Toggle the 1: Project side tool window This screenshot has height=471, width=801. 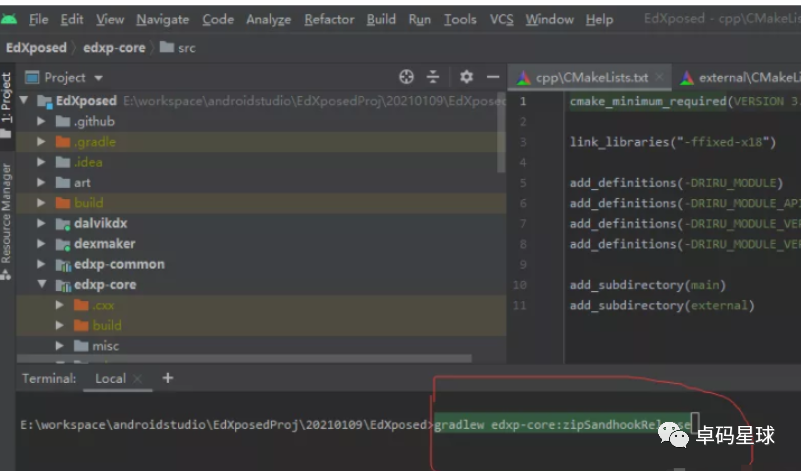coord(6,105)
